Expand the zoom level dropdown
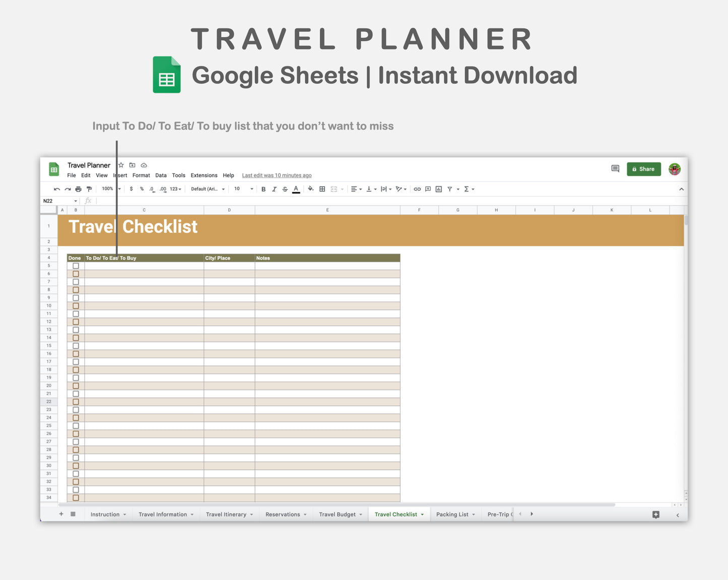Image resolution: width=728 pixels, height=580 pixels. tap(110, 189)
